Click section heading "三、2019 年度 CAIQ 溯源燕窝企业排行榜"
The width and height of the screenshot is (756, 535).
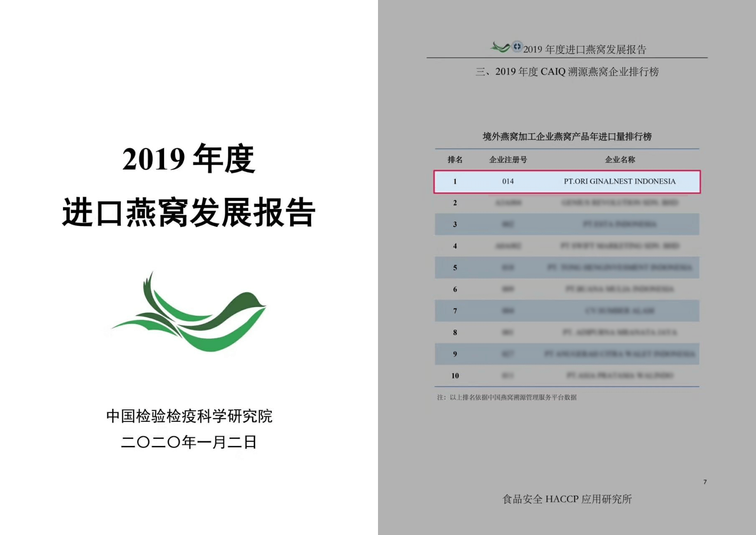point(567,71)
